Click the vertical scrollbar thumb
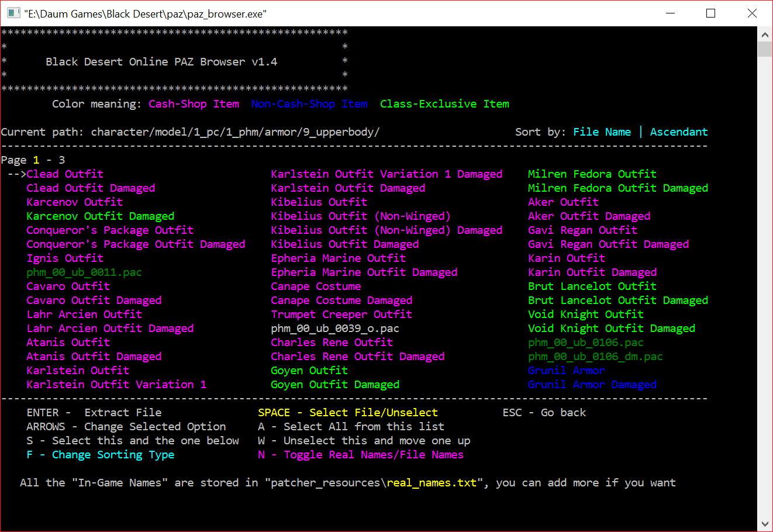This screenshot has width=773, height=532. (765, 48)
